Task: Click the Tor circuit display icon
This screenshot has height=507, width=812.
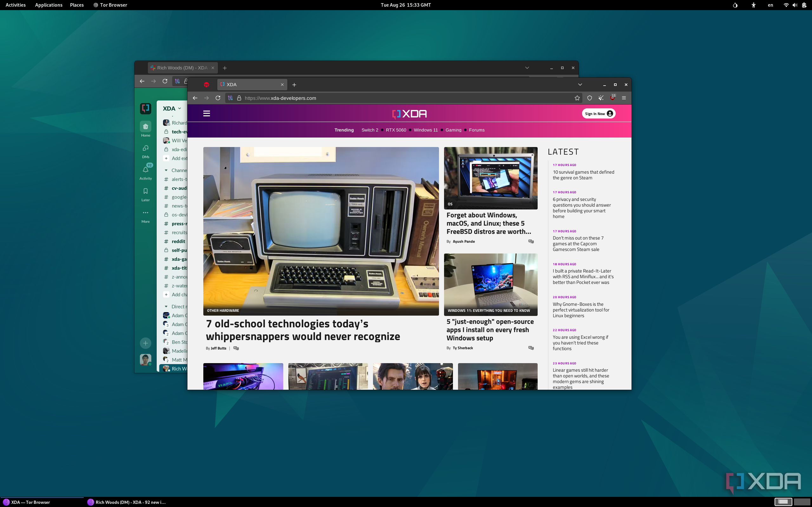Action: [230, 98]
